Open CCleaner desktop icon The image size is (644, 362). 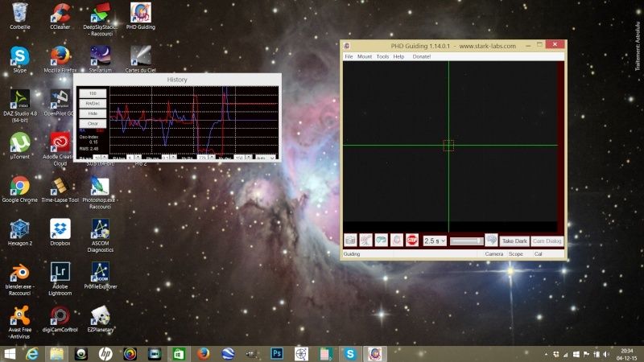click(x=60, y=16)
